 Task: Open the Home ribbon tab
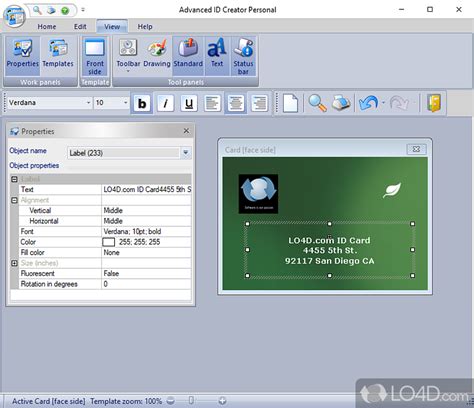coord(47,27)
